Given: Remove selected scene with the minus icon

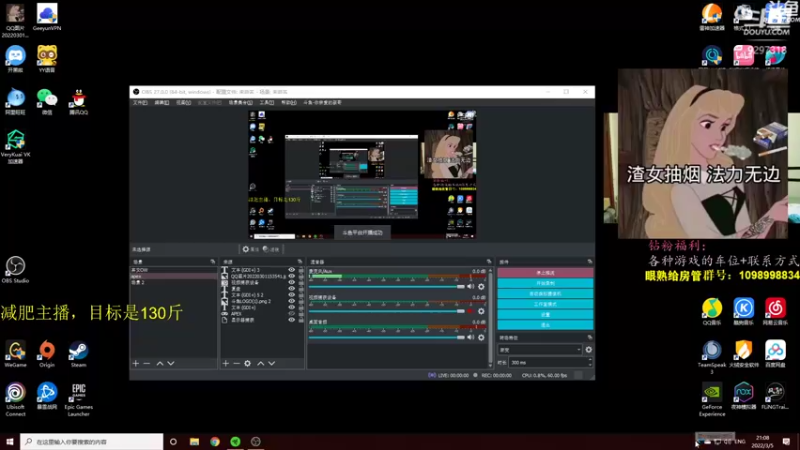Looking at the screenshot, I should pyautogui.click(x=147, y=363).
